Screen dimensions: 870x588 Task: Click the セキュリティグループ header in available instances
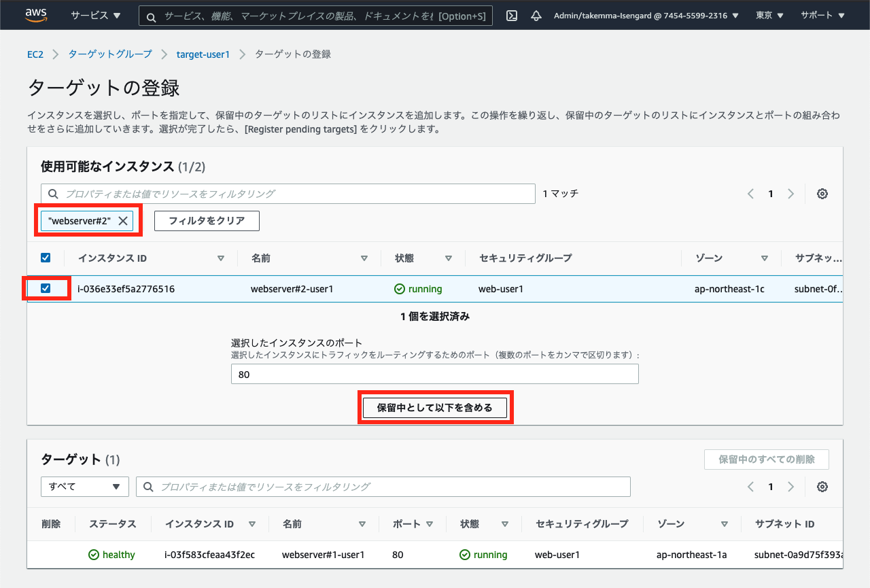525,258
